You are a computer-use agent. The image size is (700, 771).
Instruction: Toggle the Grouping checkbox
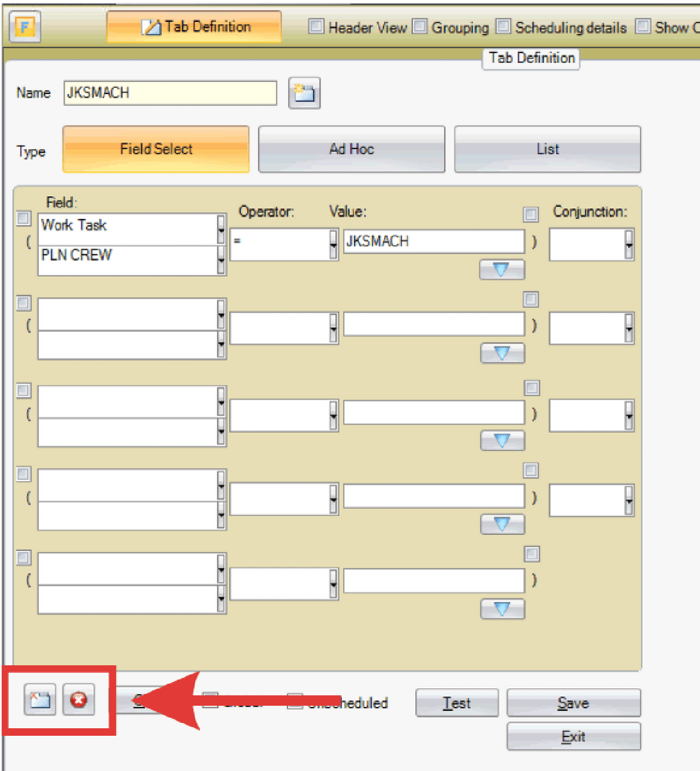click(420, 27)
